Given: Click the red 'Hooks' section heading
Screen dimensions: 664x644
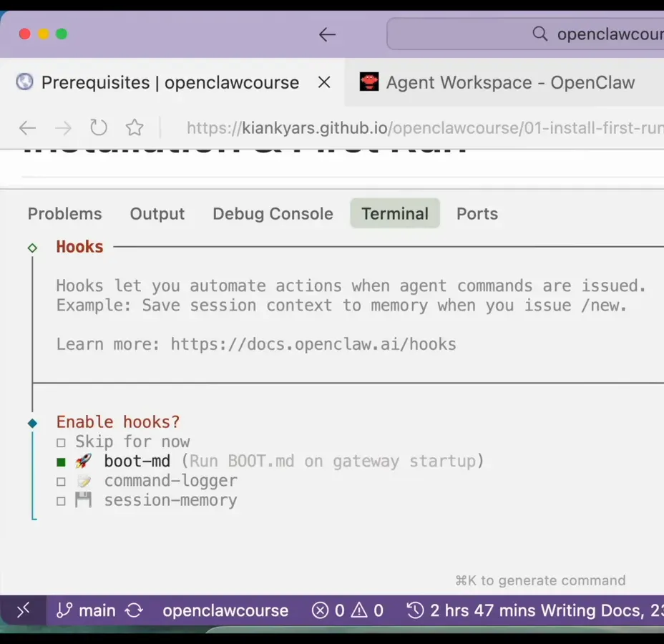Looking at the screenshot, I should (79, 247).
